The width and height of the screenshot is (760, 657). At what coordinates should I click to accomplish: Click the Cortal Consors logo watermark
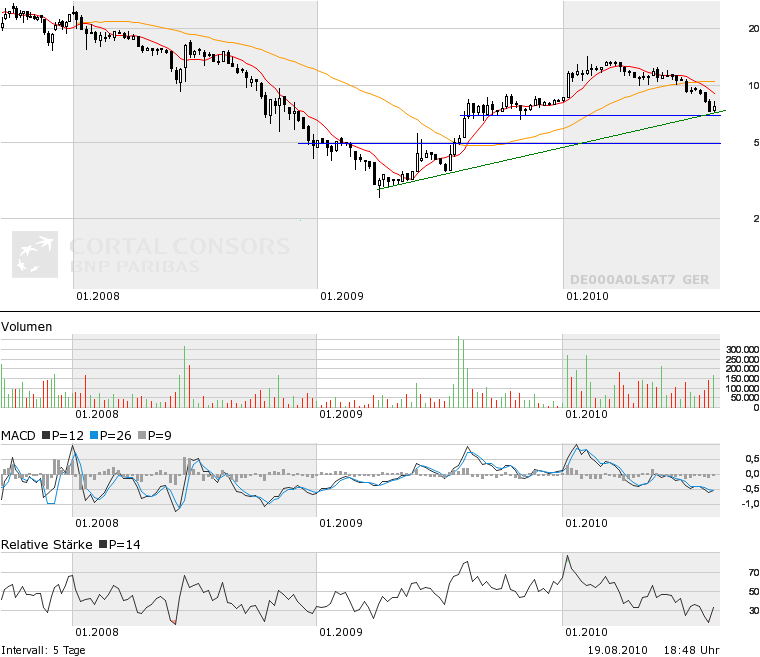pyautogui.click(x=150, y=254)
